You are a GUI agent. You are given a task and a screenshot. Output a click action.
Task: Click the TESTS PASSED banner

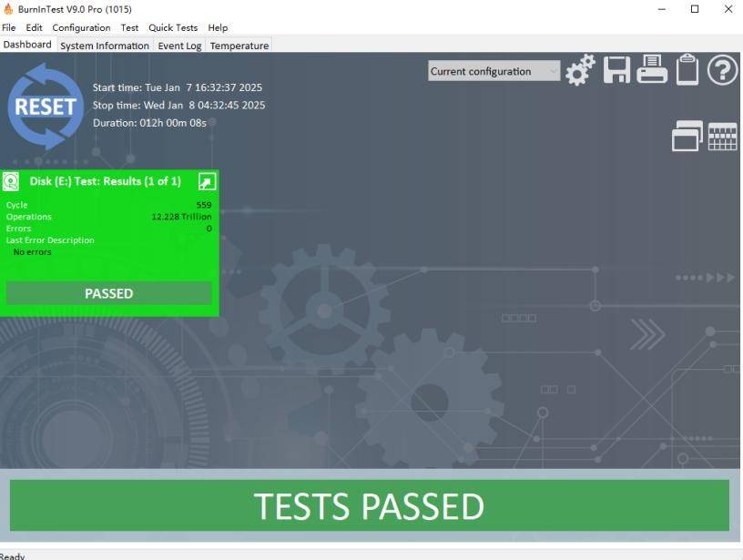[x=370, y=505]
